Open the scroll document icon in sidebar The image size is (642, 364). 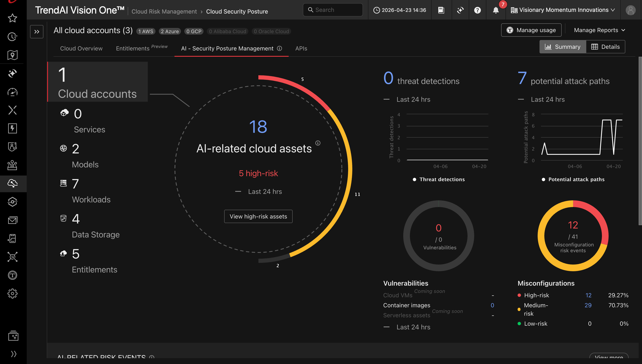coord(13,238)
